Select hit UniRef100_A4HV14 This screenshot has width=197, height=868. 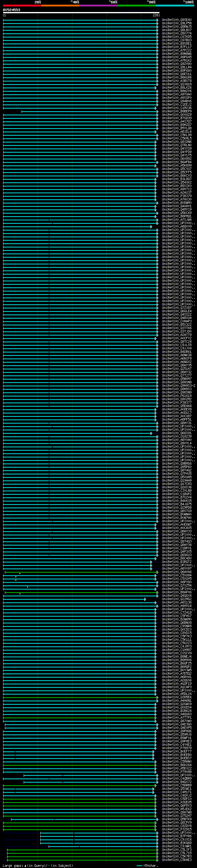177,606
